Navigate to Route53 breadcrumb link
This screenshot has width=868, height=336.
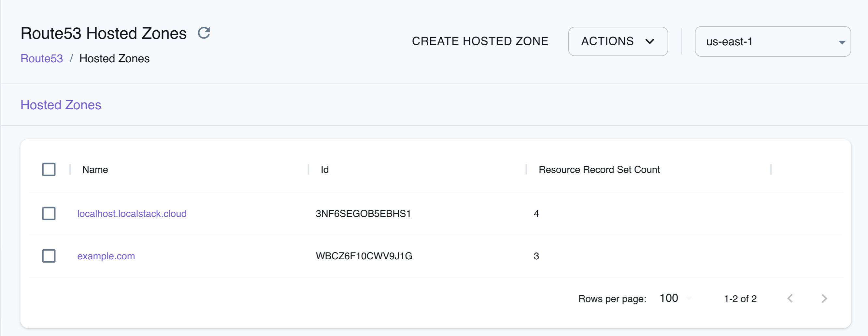point(42,58)
